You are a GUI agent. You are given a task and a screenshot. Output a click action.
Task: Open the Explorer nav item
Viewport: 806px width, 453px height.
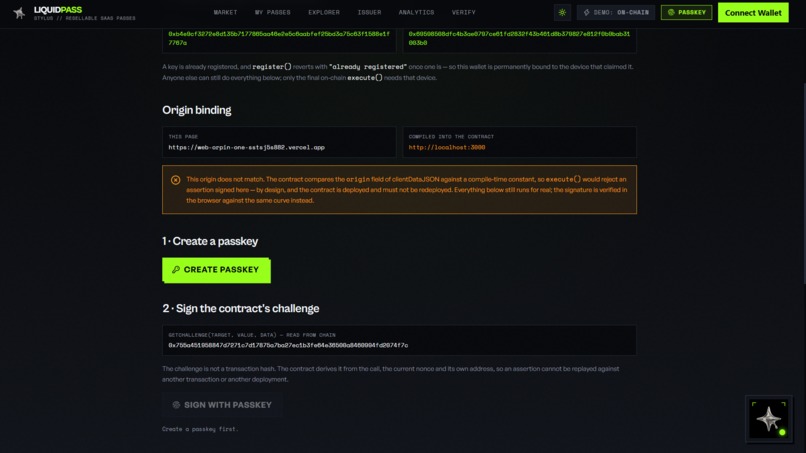tap(324, 12)
